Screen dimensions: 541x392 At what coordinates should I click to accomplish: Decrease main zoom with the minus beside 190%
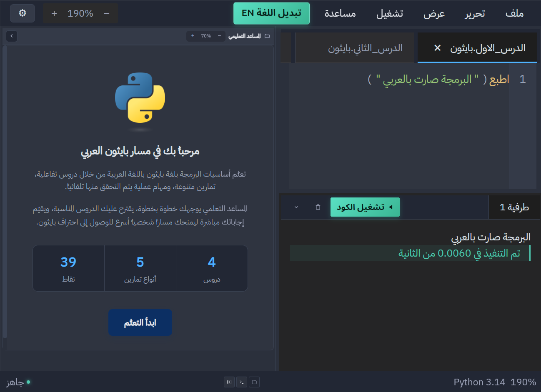pos(107,13)
